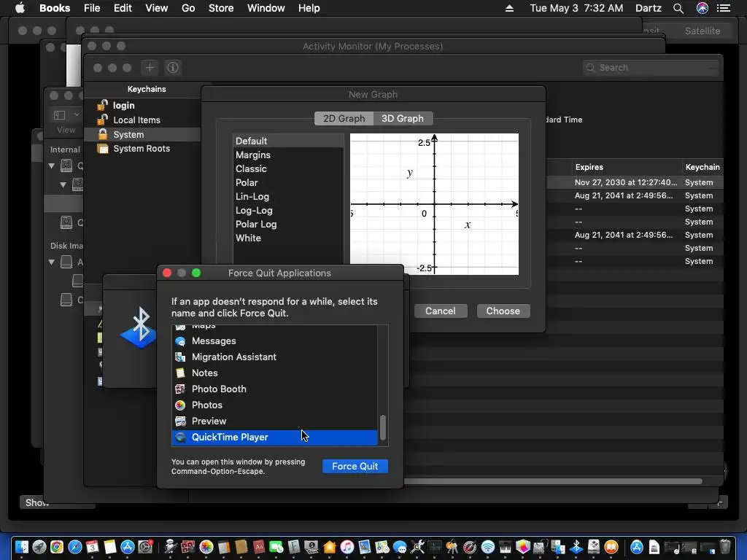Open Siri from the menu bar

(703, 8)
